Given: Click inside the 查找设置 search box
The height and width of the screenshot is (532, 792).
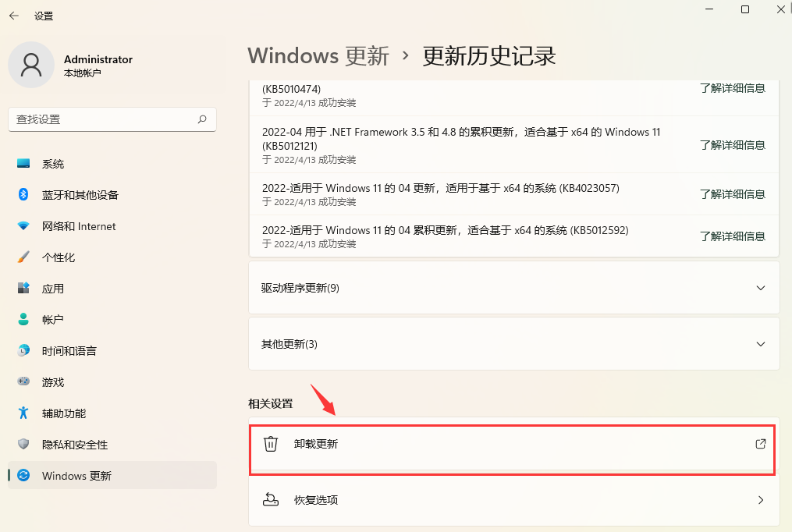Looking at the screenshot, I should tap(112, 119).
